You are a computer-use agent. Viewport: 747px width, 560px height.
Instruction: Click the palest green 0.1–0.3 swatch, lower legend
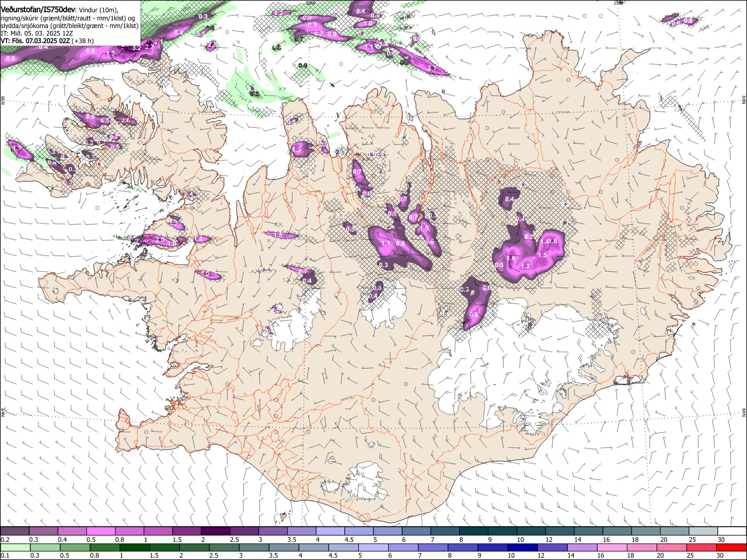[x=15, y=547]
